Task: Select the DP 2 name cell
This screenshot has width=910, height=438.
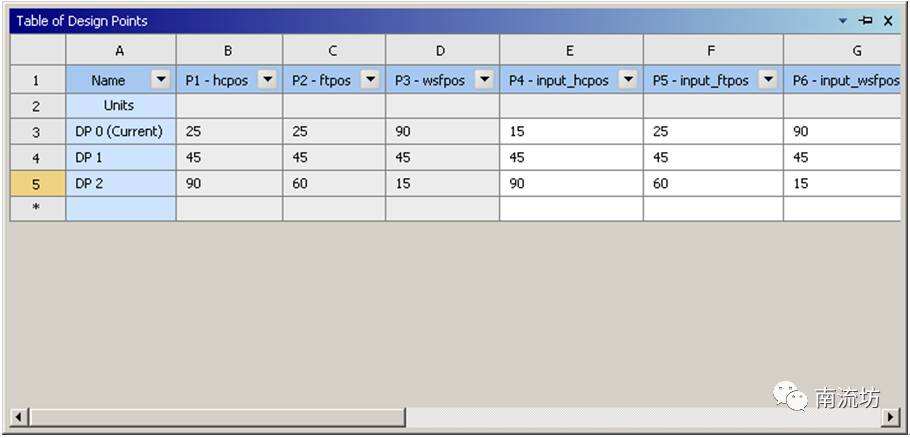Action: point(121,184)
